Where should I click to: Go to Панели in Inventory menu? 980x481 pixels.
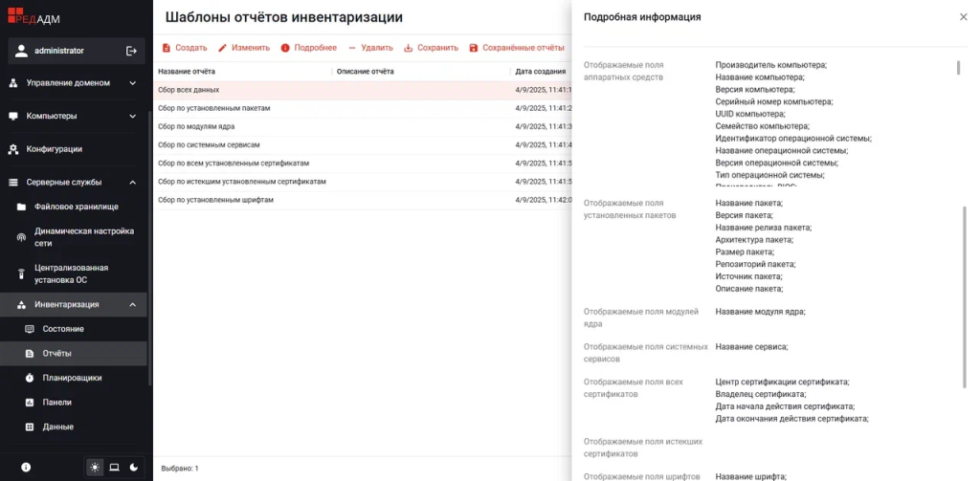[x=57, y=403]
